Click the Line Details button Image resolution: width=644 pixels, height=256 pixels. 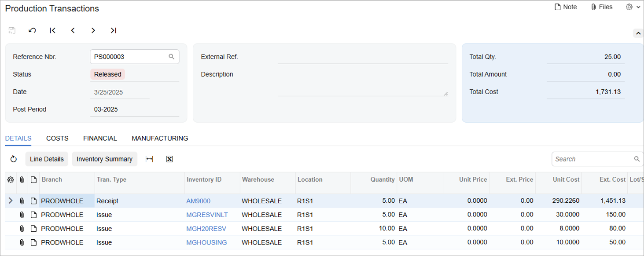(x=47, y=159)
